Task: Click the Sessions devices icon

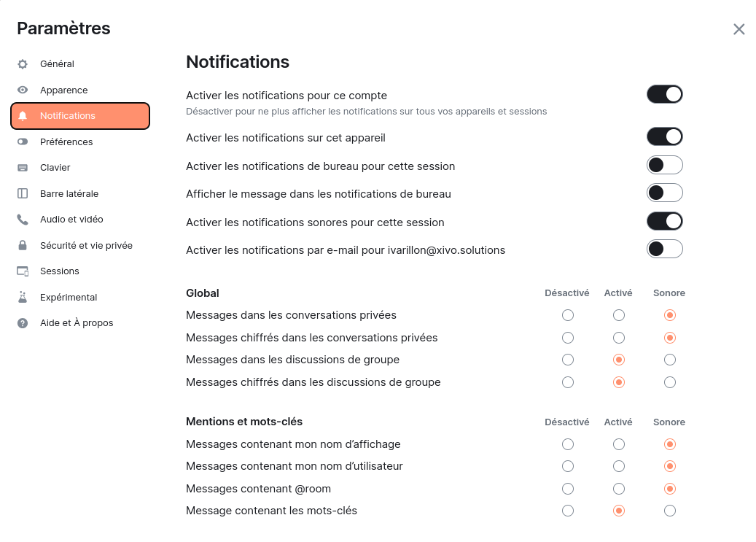Action: click(23, 271)
